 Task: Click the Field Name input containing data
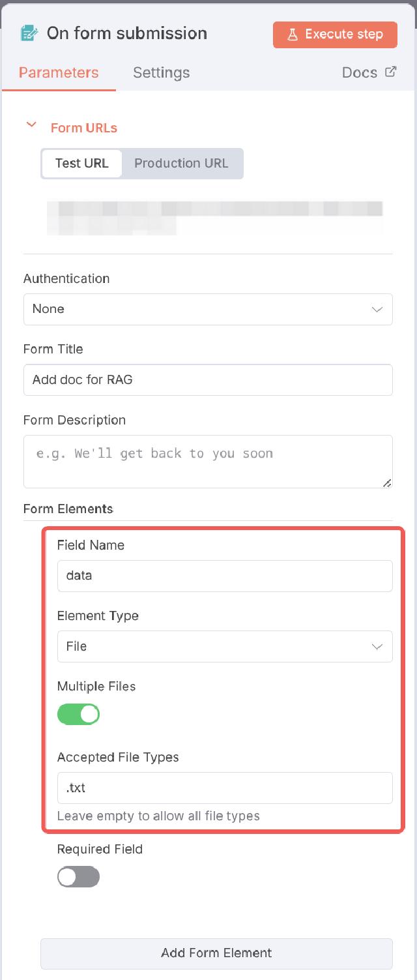tap(225, 576)
